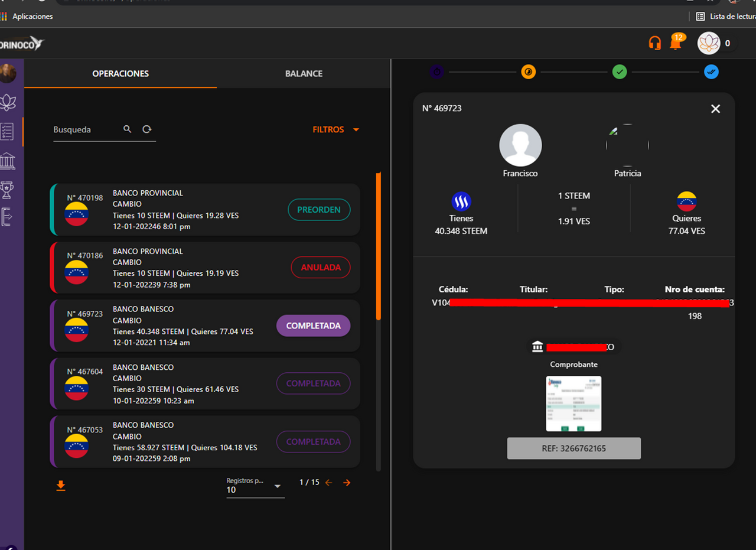Click the "Cédula:" label

tap(454, 289)
